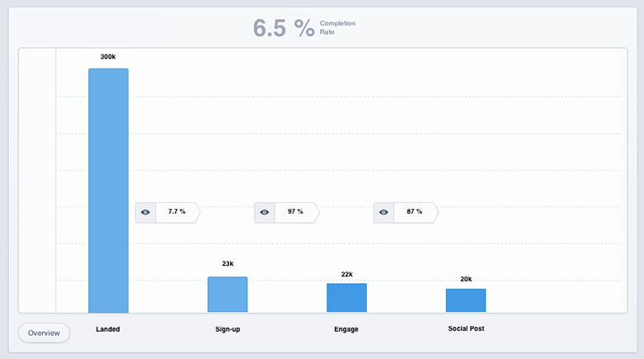Click the 22k value above Engage
The width and height of the screenshot is (644, 359).
(x=346, y=274)
